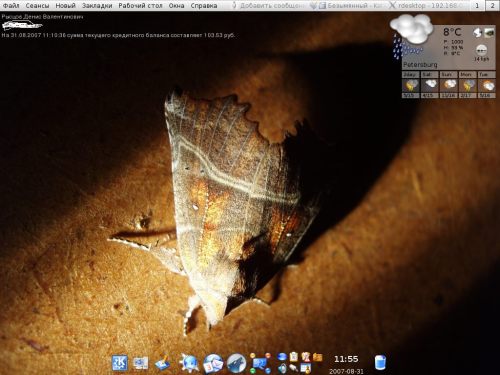
Task: Click the wind speed indicator icon
Action: point(481,50)
